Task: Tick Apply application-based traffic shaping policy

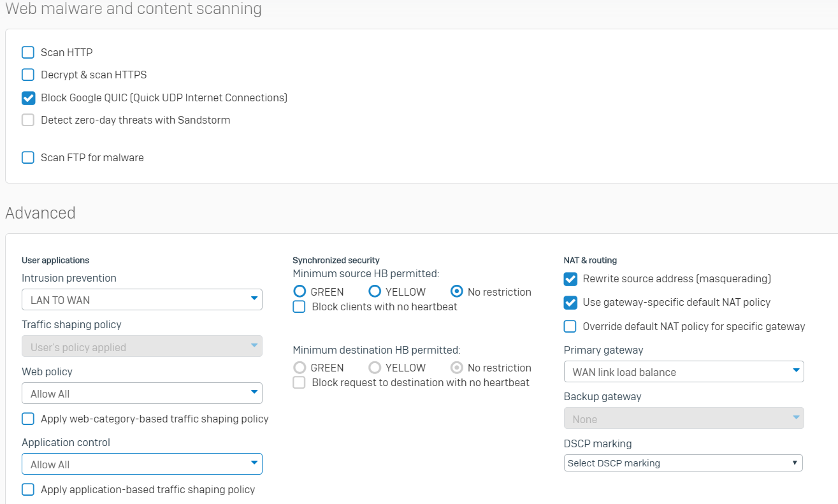Action: [28, 489]
